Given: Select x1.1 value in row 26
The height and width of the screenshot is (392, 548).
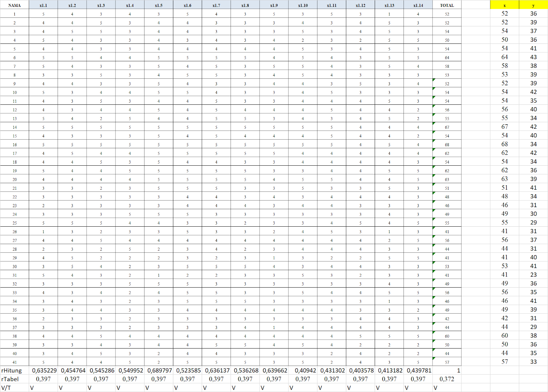Looking at the screenshot, I should [43, 232].
